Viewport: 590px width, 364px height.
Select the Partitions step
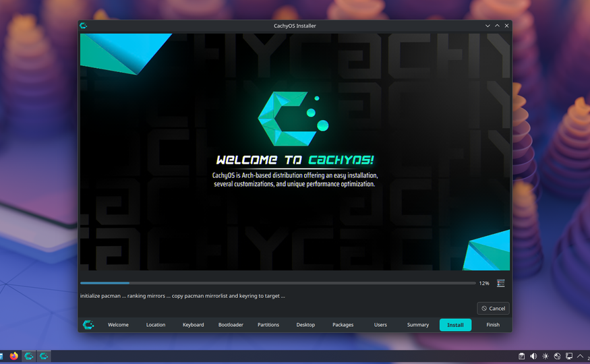click(x=268, y=324)
